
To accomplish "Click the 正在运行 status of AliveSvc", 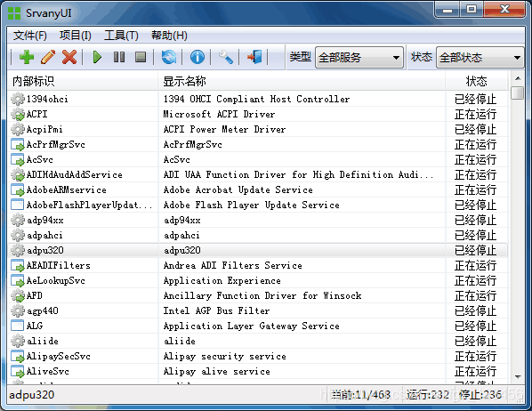I will click(x=475, y=371).
